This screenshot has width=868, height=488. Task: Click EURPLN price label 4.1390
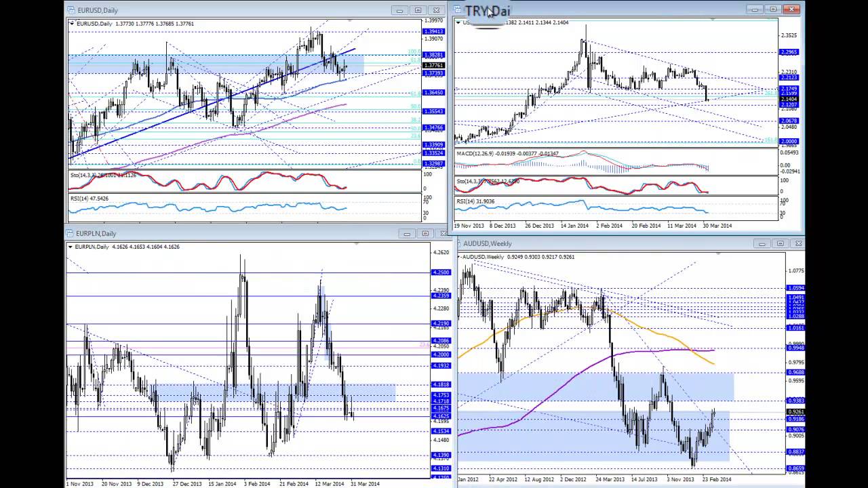(441, 455)
